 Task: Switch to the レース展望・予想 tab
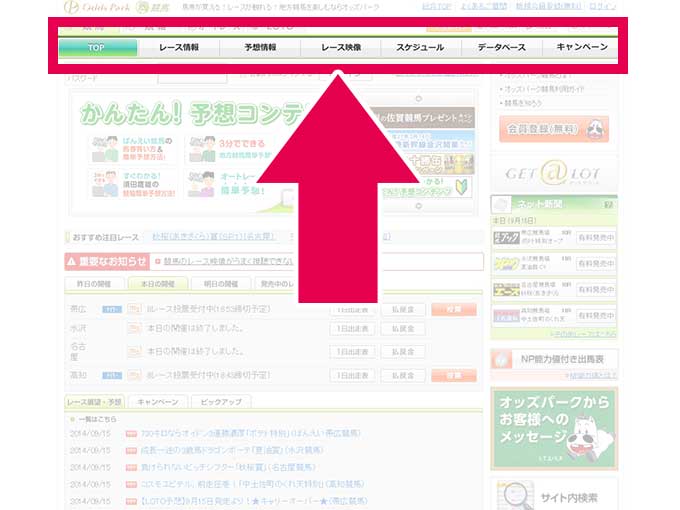tap(94, 402)
